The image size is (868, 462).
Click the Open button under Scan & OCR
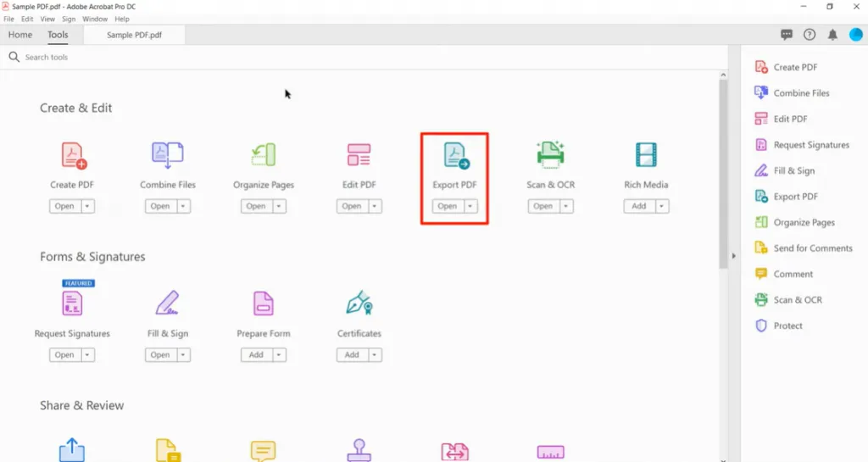tap(543, 206)
